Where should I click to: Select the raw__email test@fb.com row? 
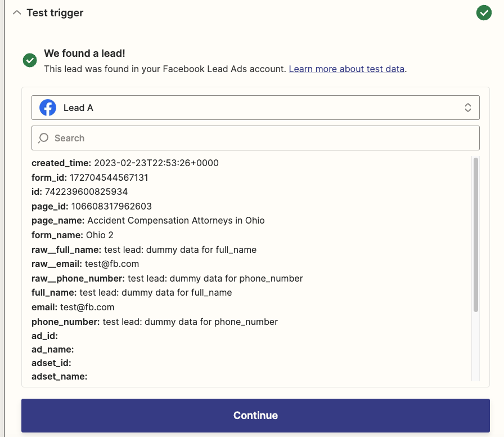[x=85, y=264]
